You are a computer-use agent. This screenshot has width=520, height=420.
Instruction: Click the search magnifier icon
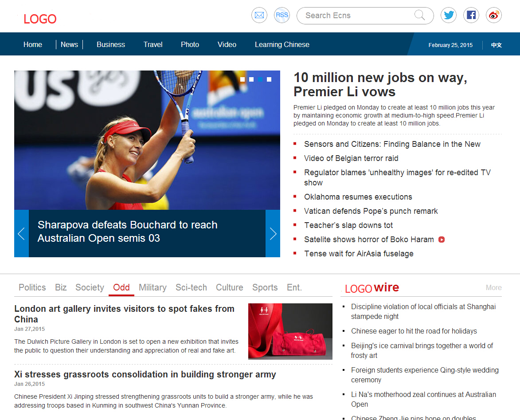(419, 16)
